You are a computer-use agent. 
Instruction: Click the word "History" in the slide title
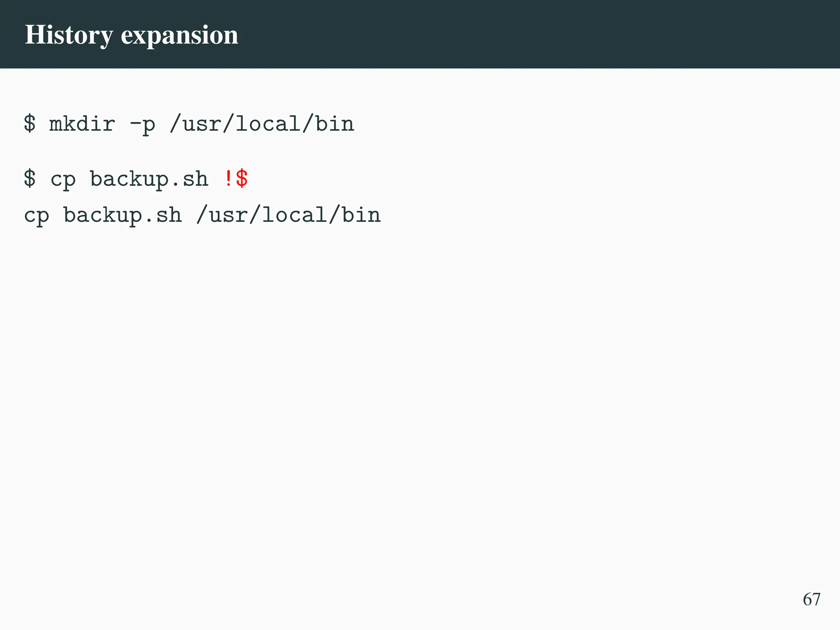[x=68, y=35]
